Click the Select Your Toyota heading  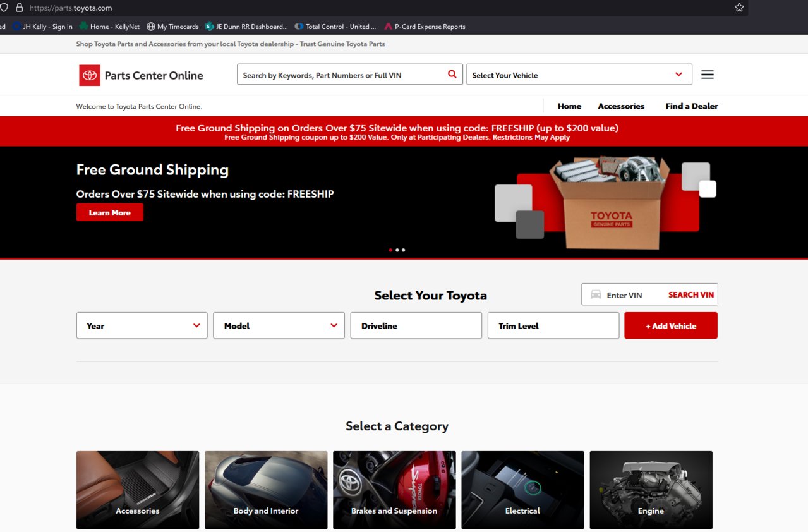point(431,296)
